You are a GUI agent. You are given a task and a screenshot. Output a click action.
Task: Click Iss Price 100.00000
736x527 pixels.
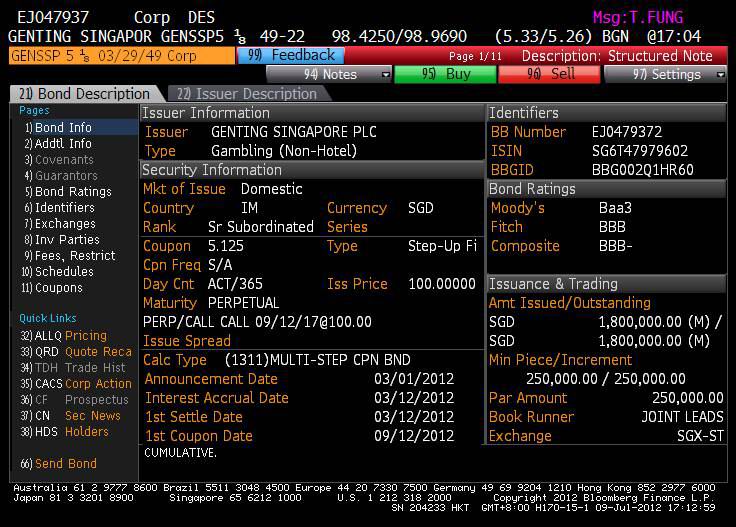point(442,284)
